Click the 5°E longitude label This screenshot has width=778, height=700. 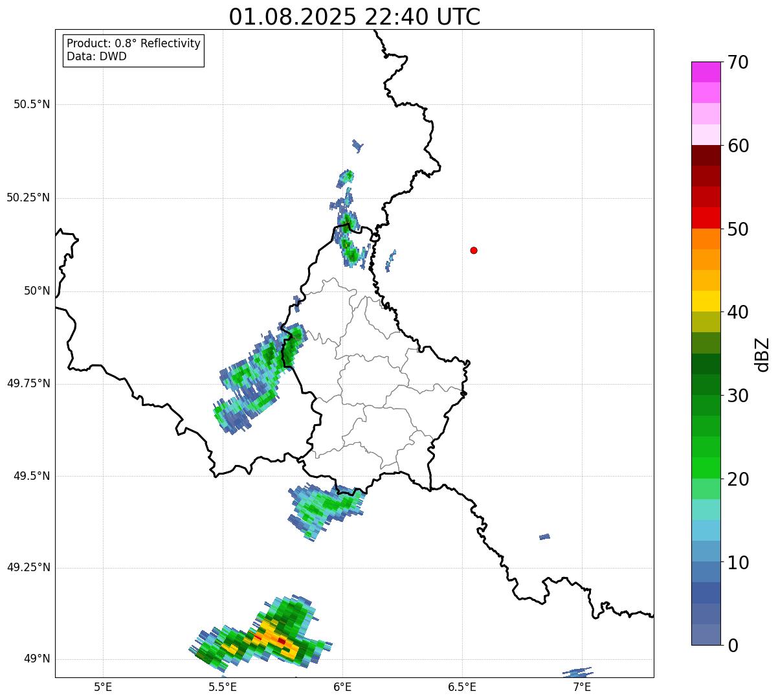tap(103, 686)
